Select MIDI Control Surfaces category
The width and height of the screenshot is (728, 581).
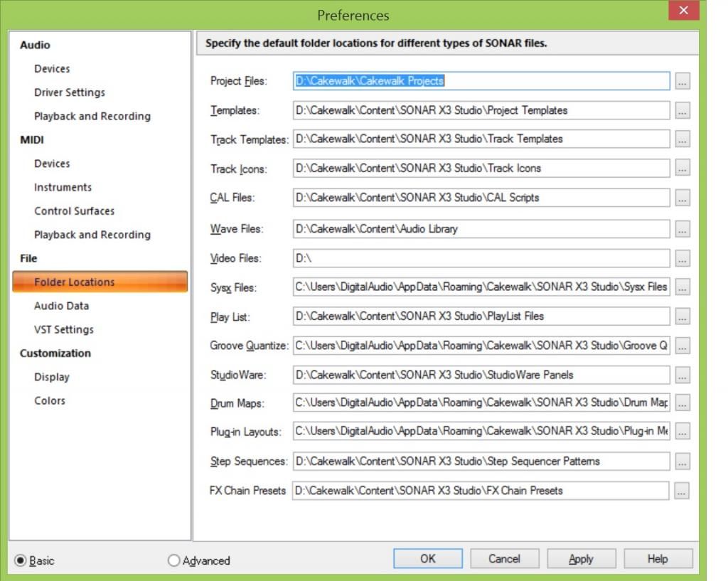(x=74, y=211)
